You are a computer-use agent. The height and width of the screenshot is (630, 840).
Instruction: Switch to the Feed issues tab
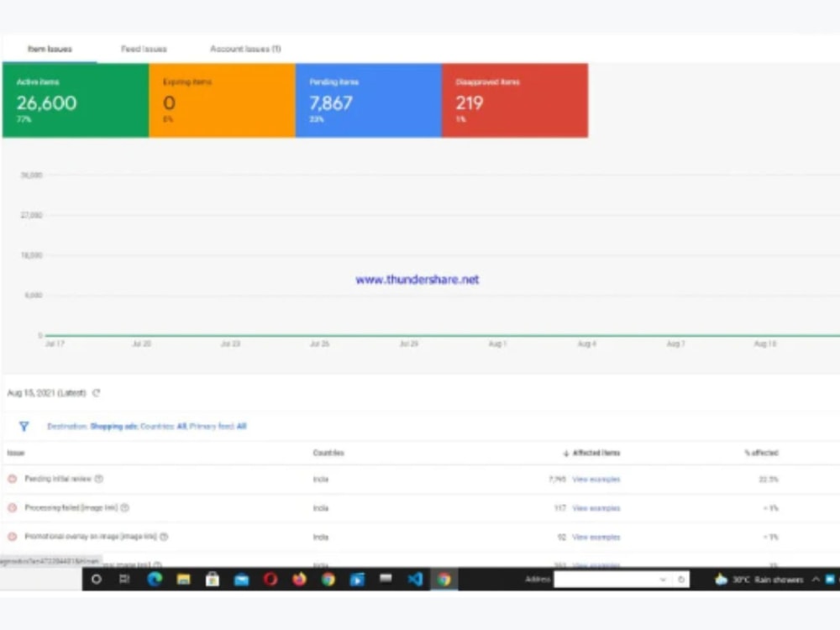pyautogui.click(x=144, y=49)
